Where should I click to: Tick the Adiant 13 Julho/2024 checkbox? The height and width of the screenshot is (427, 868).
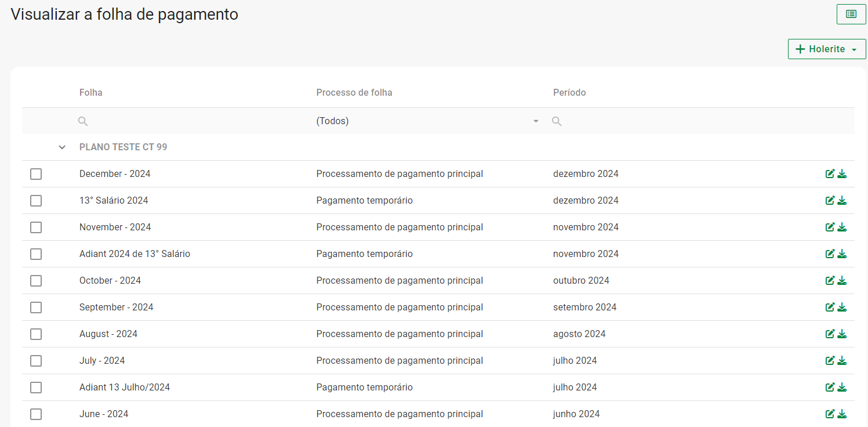[36, 388]
